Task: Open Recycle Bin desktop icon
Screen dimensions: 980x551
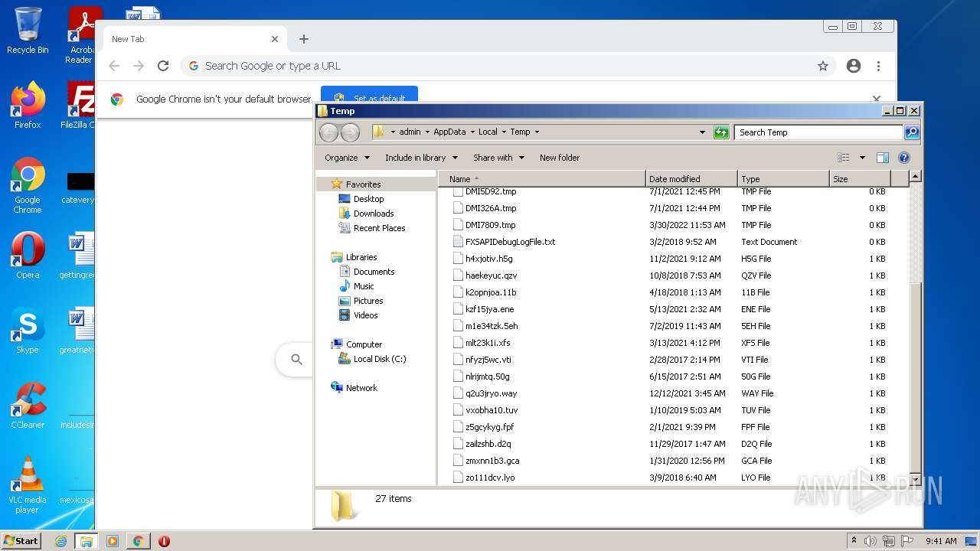Action: [x=28, y=31]
